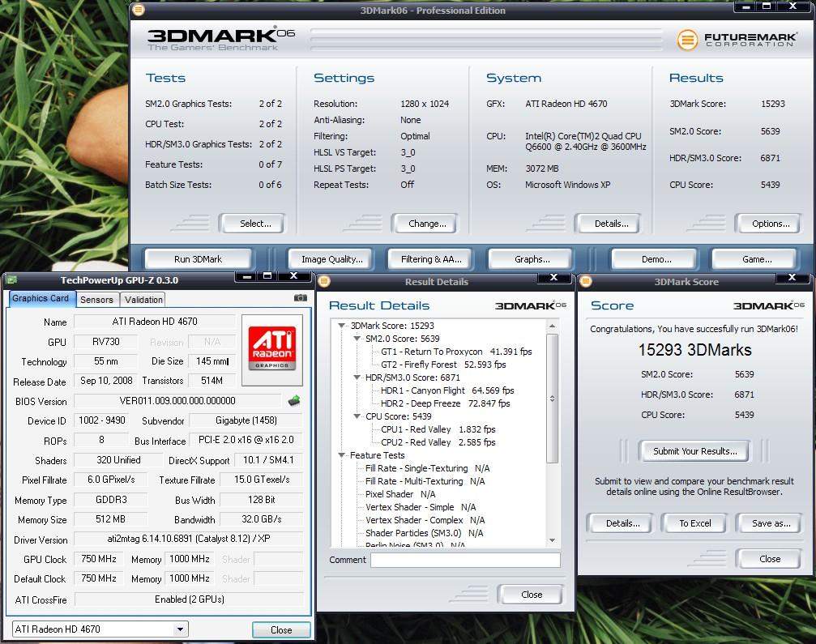Click the GPU-Z title bar app icon
Image resolution: width=816 pixels, height=644 pixels.
(11, 280)
